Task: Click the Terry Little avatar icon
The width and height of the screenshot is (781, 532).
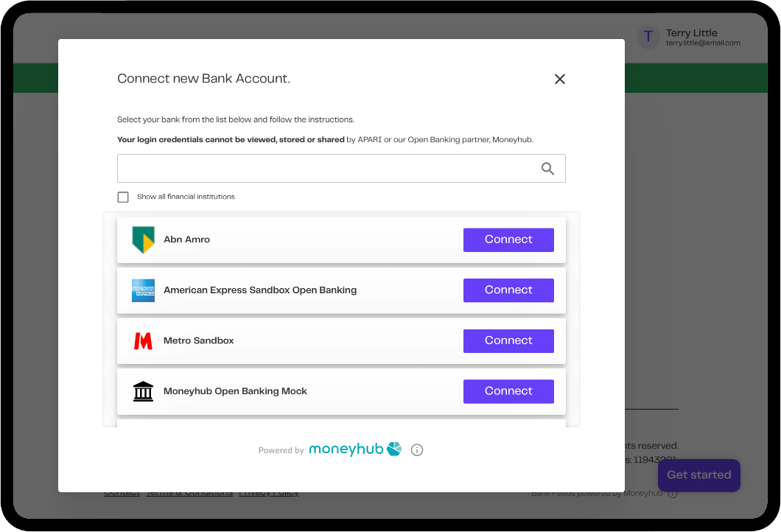Action: pos(648,37)
